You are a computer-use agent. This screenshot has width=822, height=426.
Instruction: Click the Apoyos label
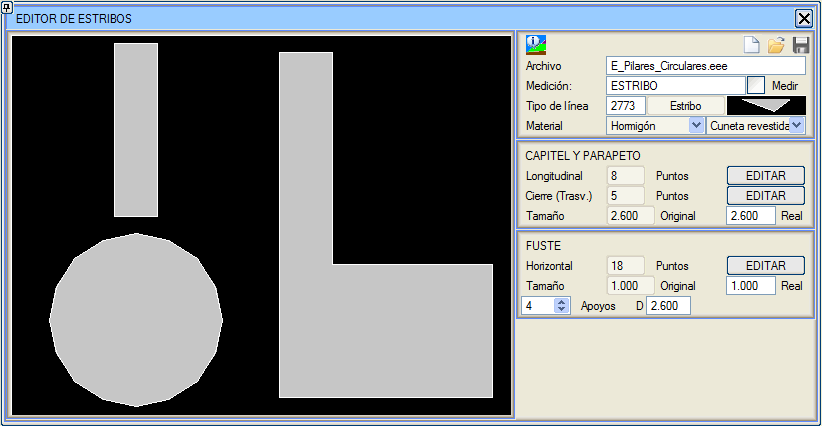[598, 306]
